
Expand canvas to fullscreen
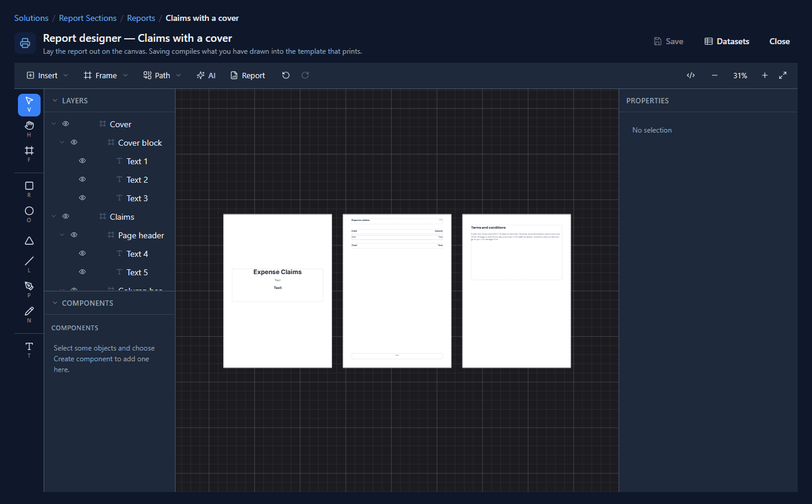(783, 75)
